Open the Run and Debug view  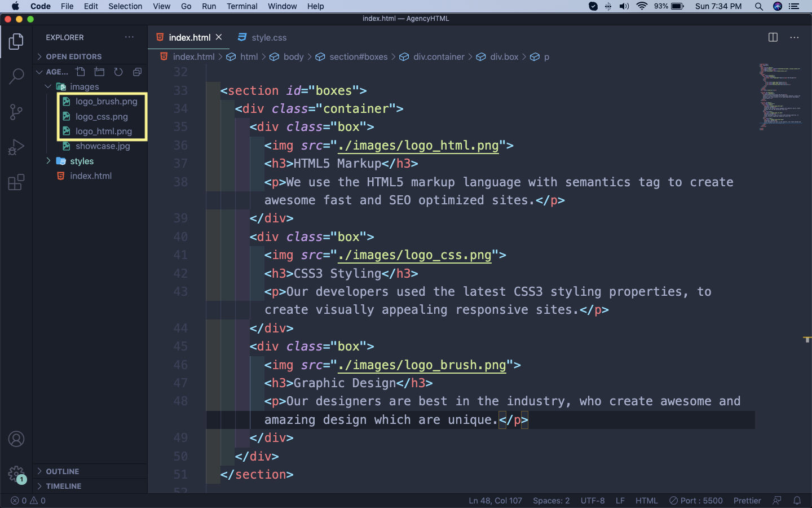[16, 147]
